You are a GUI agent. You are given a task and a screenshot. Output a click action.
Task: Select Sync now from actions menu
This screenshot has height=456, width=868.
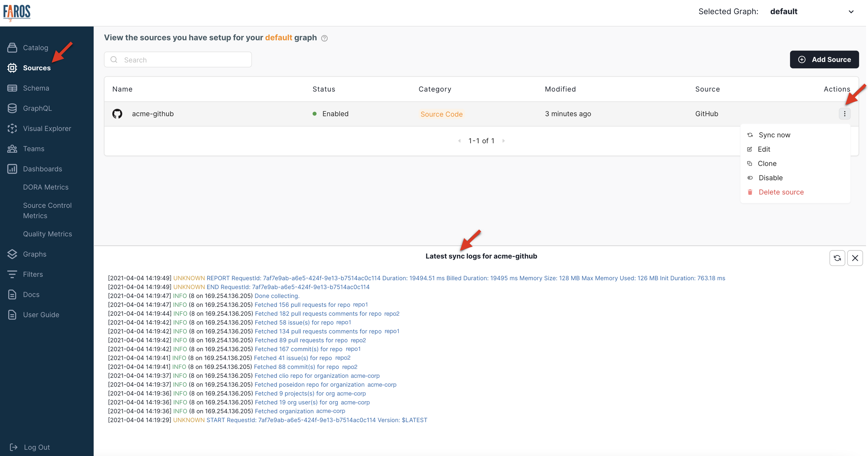tap(774, 135)
